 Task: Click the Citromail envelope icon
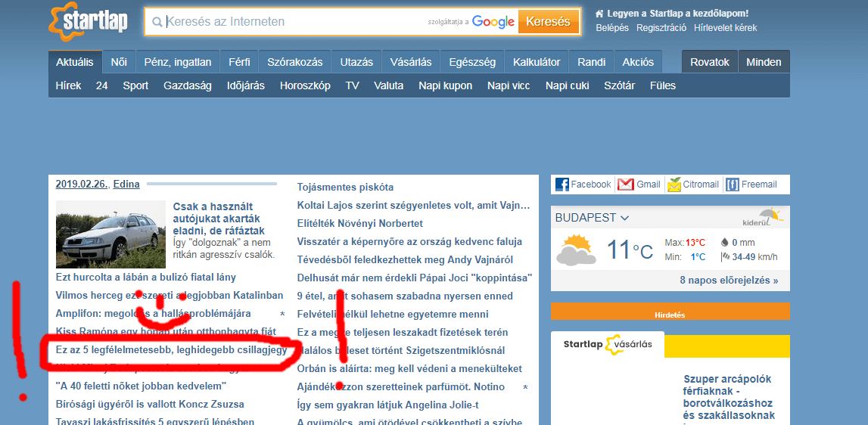[674, 185]
